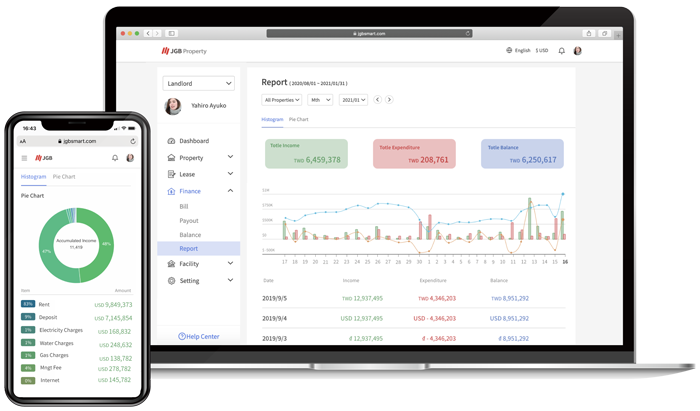700x411 pixels.
Task: Switch to the Pie Chart tab on desktop
Action: point(299,119)
